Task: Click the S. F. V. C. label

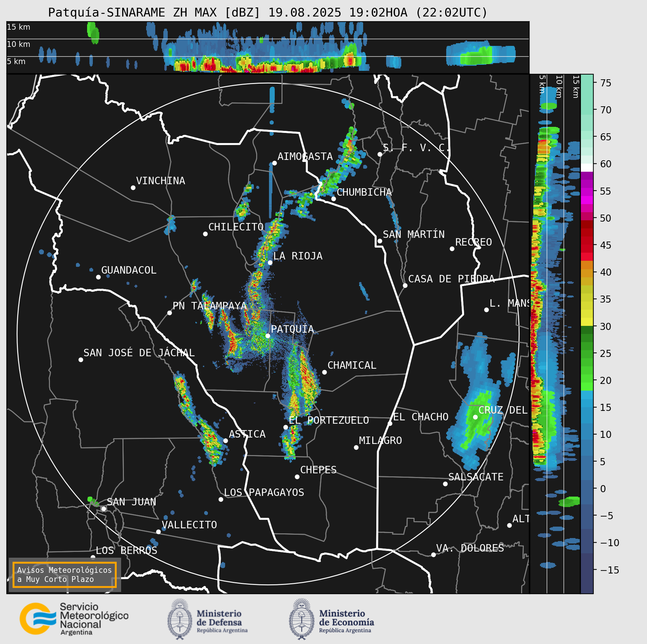Action: click(416, 147)
